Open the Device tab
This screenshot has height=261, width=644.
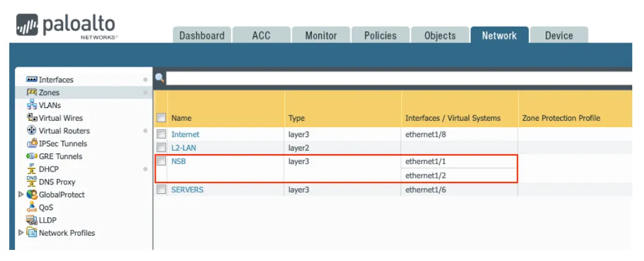pos(559,35)
